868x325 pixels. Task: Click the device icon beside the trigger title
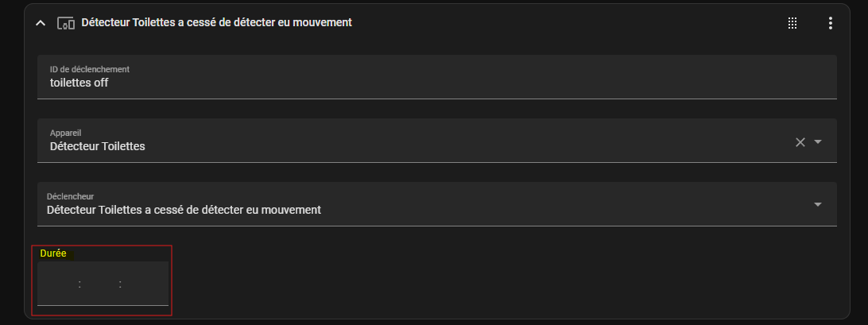[x=66, y=24]
